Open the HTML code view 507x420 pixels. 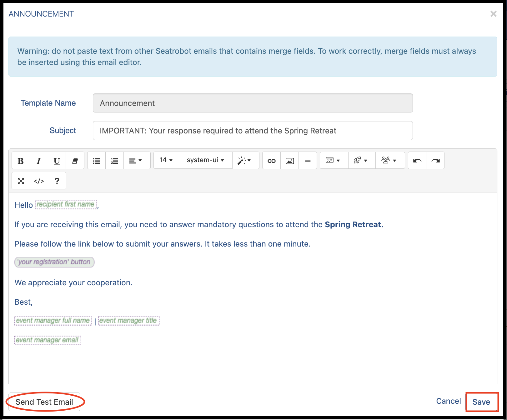click(39, 181)
